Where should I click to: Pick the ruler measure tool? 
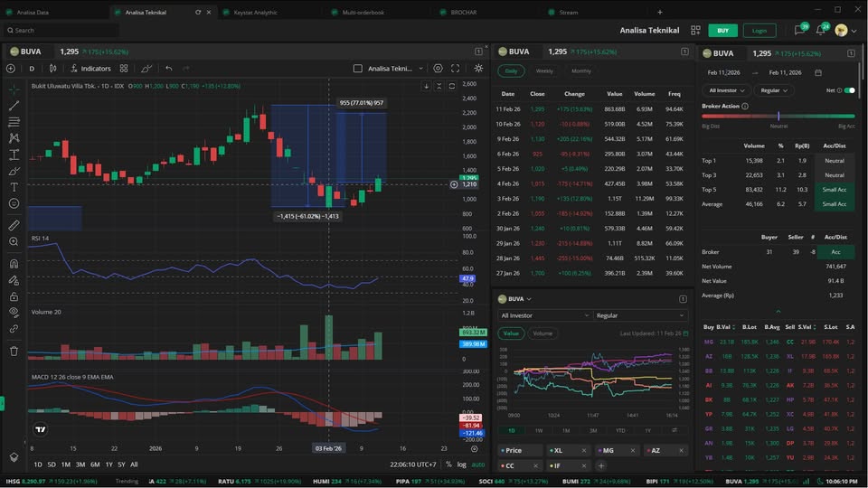coord(14,225)
